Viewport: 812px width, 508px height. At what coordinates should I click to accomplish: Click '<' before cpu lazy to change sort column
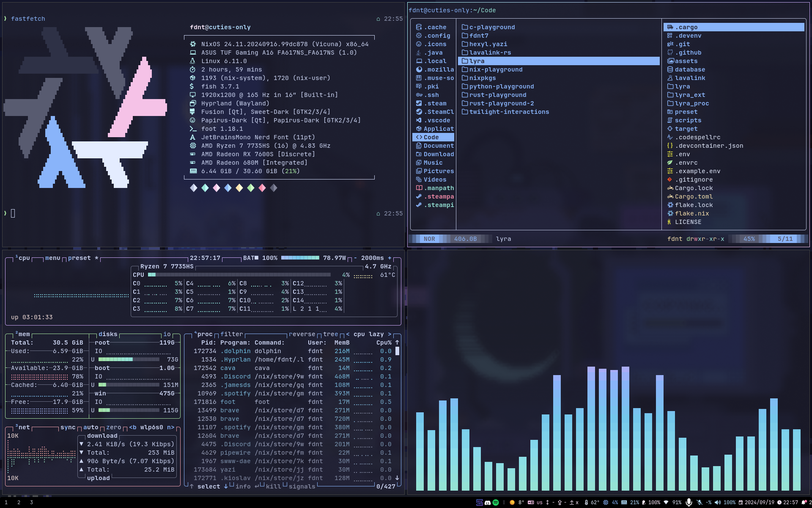(x=348, y=334)
